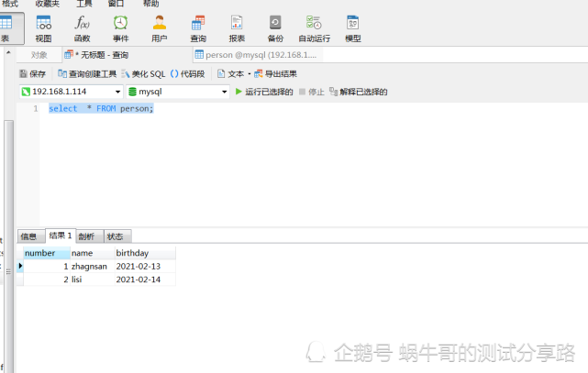Click the 文本 text button
Screen dimensions: 588x373
[x=230, y=74]
